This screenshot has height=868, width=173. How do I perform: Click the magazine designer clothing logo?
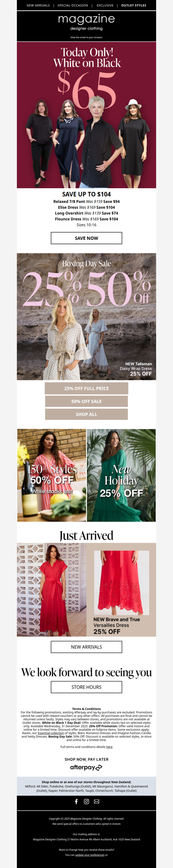tap(86, 22)
